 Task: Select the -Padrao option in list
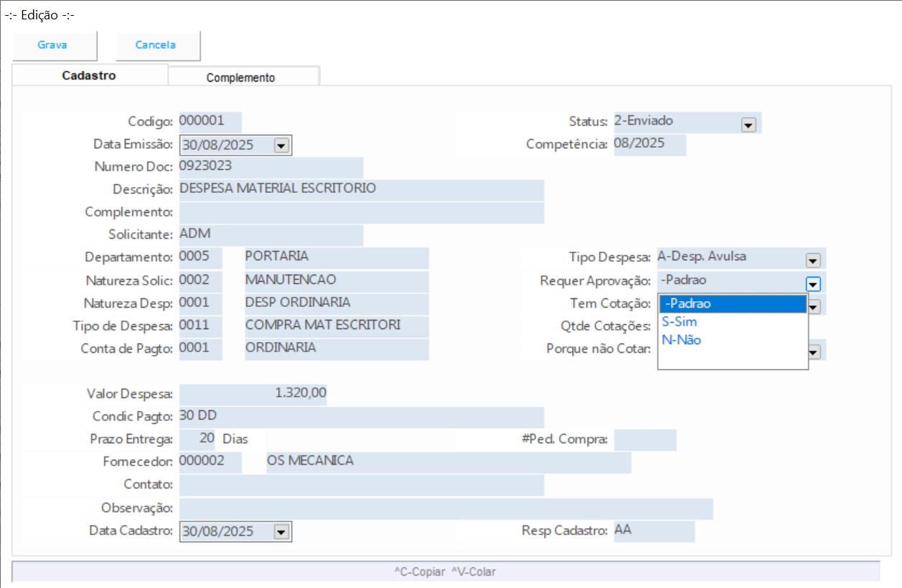732,304
